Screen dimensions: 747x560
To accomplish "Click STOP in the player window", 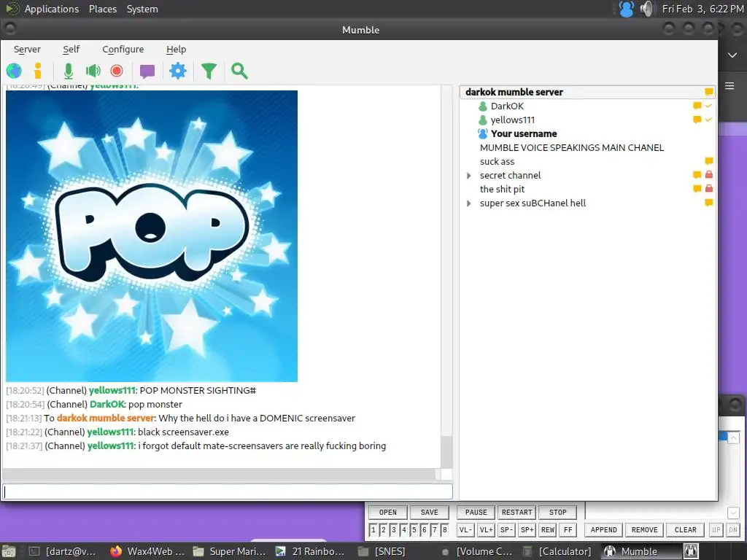I will 558,513.
